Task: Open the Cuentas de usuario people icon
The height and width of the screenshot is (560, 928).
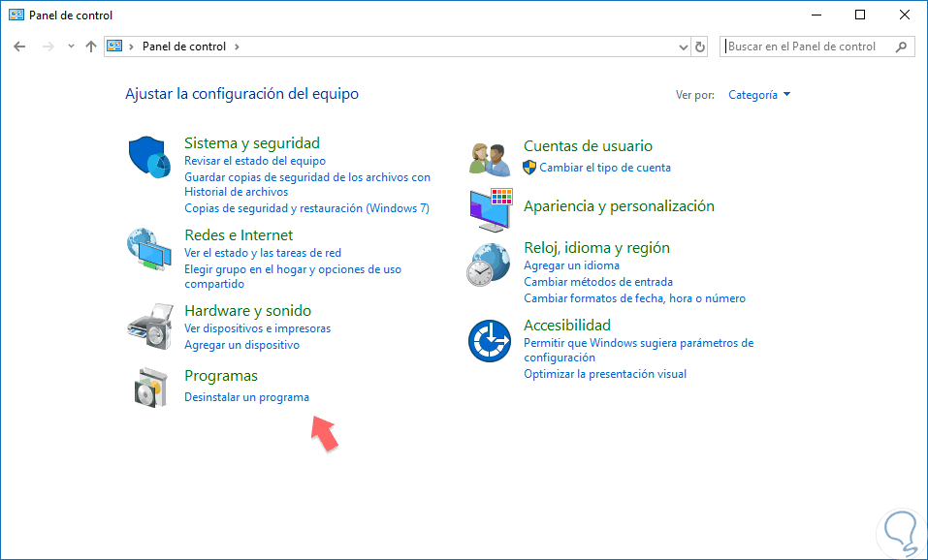Action: [x=490, y=160]
